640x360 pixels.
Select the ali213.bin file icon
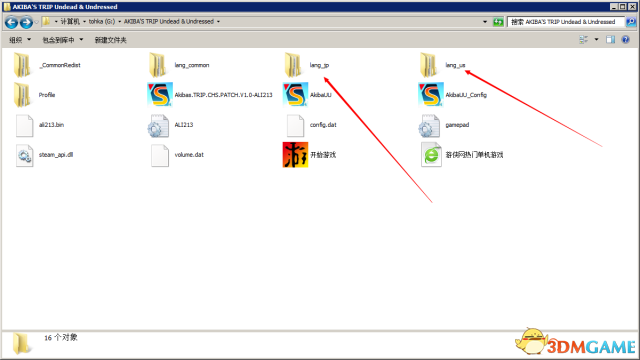pos(24,125)
